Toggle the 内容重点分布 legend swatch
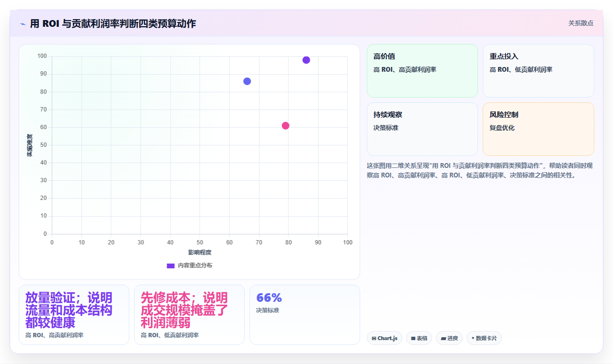The image size is (613, 364). 170,265
